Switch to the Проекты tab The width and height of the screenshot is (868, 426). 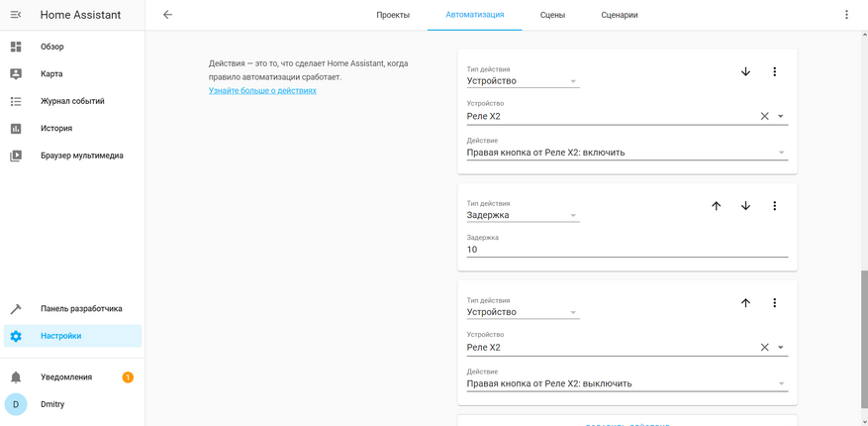[393, 15]
